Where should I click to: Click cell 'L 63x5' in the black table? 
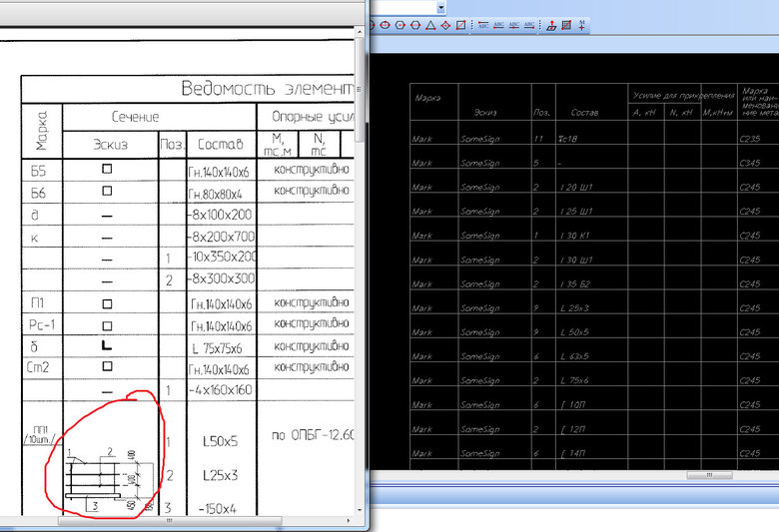click(575, 356)
